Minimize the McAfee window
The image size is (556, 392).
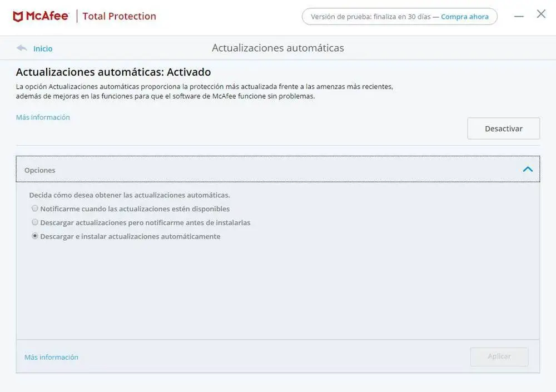(x=519, y=17)
